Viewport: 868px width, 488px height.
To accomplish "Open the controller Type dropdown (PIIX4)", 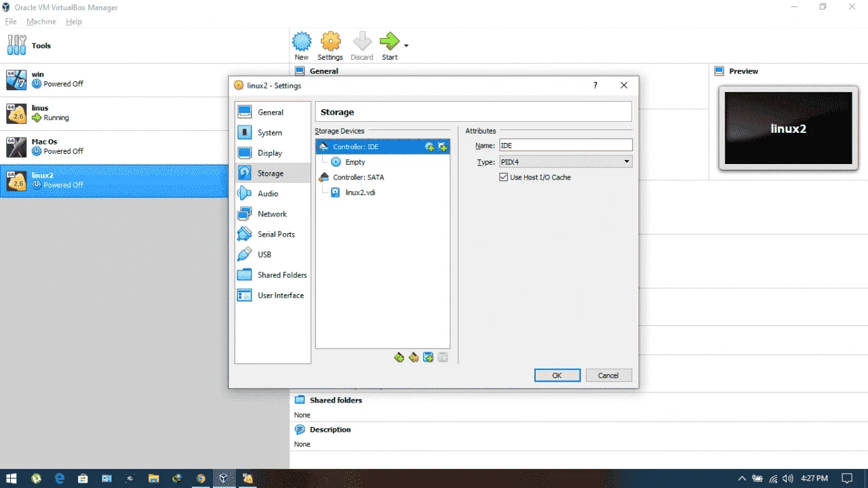I will 566,162.
